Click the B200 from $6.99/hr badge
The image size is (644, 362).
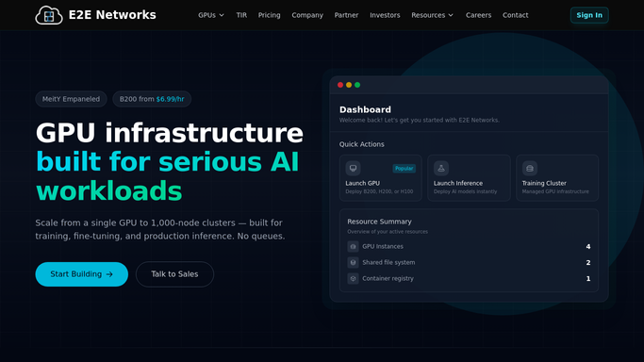click(x=152, y=99)
